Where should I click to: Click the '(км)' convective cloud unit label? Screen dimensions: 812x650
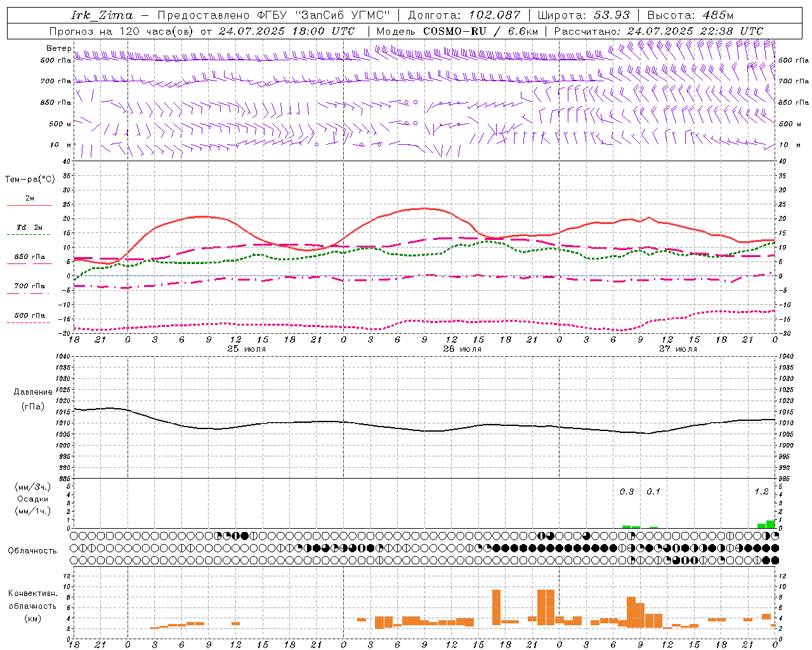click(32, 618)
